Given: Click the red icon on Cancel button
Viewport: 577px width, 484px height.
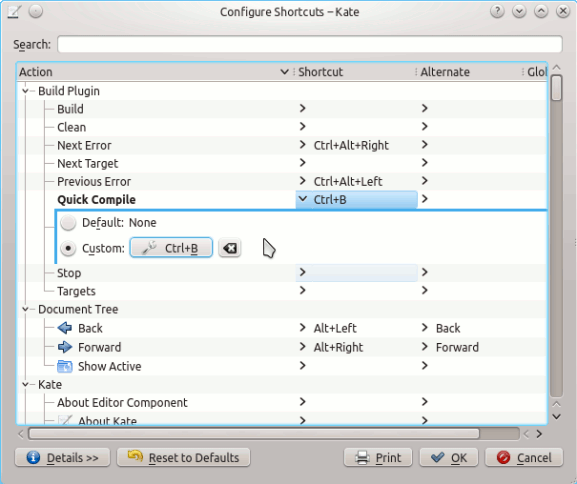Looking at the screenshot, I should point(503,457).
